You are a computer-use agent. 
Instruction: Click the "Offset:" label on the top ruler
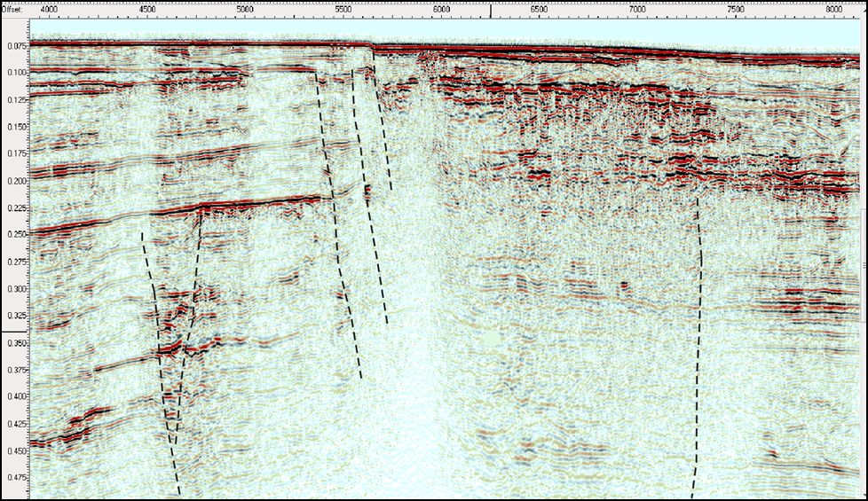pos(12,9)
